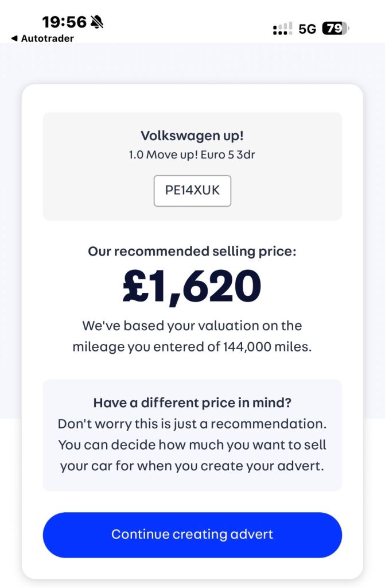The height and width of the screenshot is (588, 385).
Task: Tap 'Don't worry this is just a recommendation' text
Action: click(x=192, y=424)
